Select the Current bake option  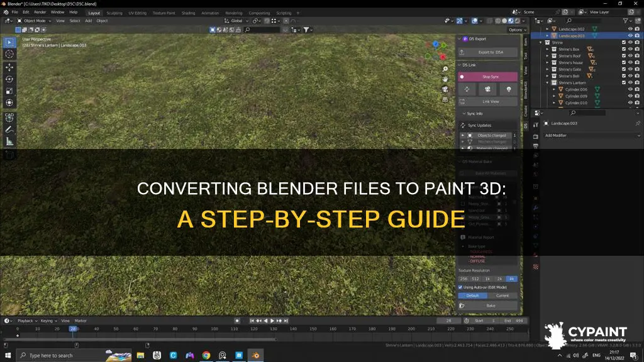tap(502, 295)
